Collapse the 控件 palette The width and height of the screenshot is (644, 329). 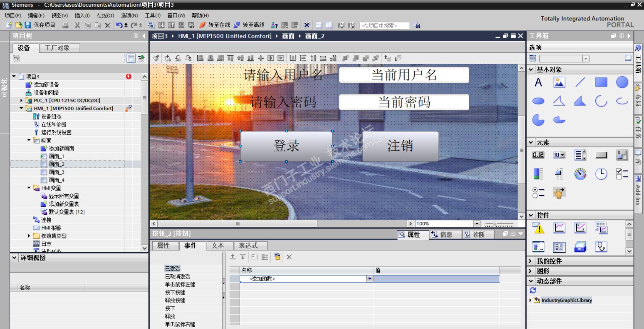click(531, 215)
